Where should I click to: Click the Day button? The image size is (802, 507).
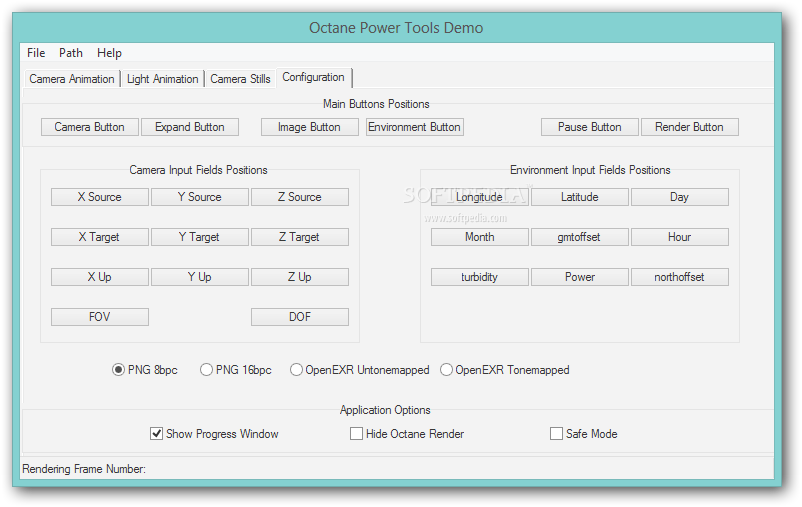coord(680,197)
